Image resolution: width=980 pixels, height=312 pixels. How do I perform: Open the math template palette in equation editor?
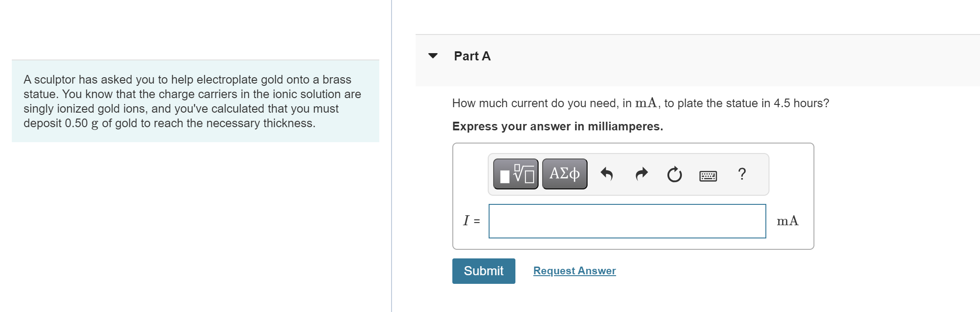click(x=515, y=173)
